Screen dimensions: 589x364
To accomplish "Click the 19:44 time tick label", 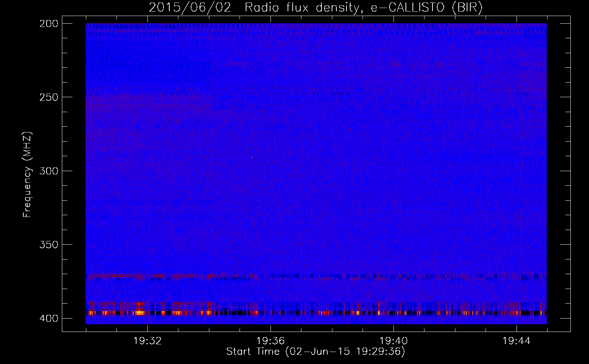I will pos(517,341).
